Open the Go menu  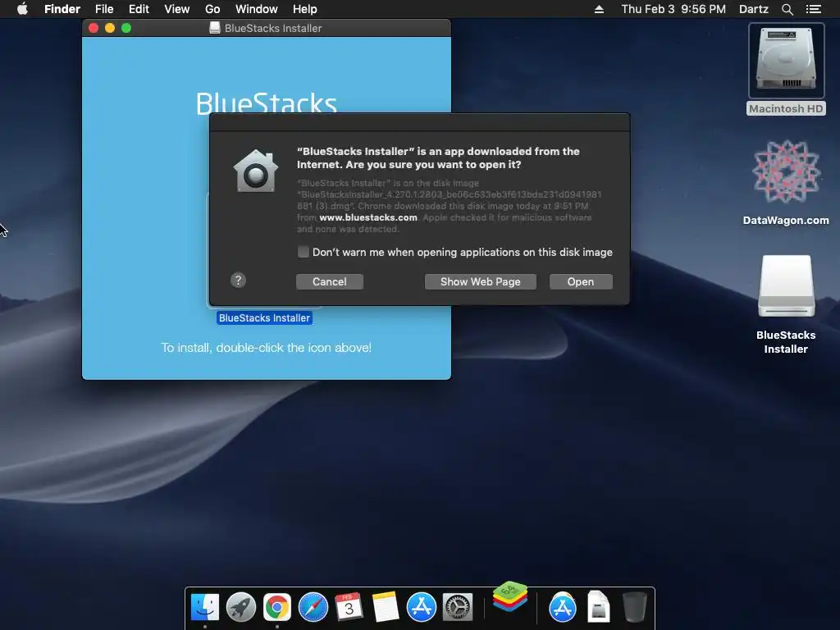pos(212,9)
